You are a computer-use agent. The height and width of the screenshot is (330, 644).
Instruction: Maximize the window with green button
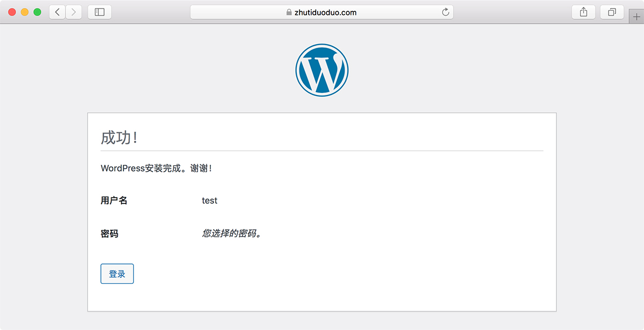coord(38,12)
